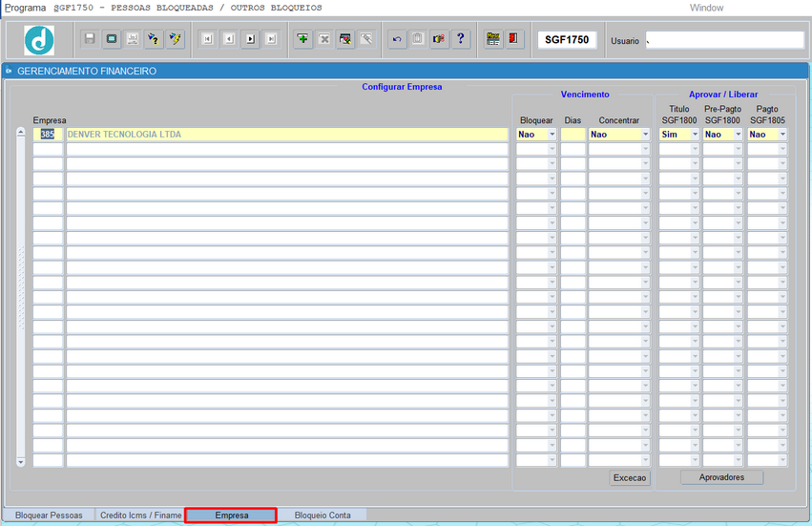Switch to the Credito Icms / Finame tab
Image resolution: width=812 pixels, height=526 pixels.
141,515
